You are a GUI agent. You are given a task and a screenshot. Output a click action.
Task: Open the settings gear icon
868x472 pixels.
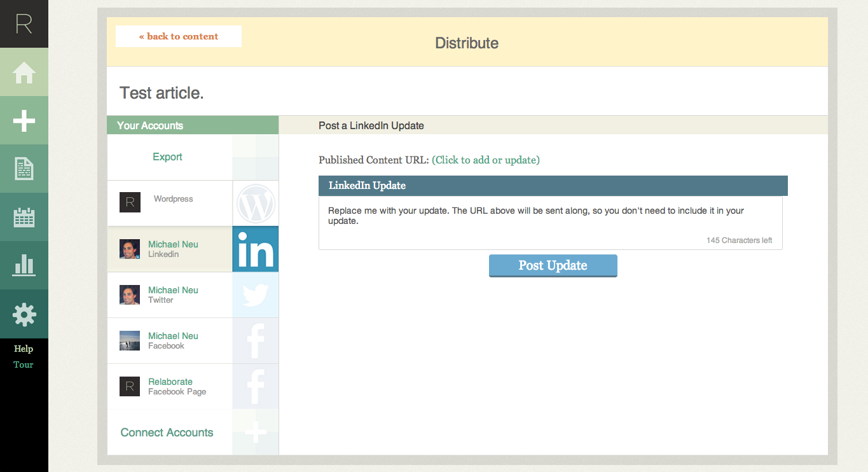pos(24,314)
